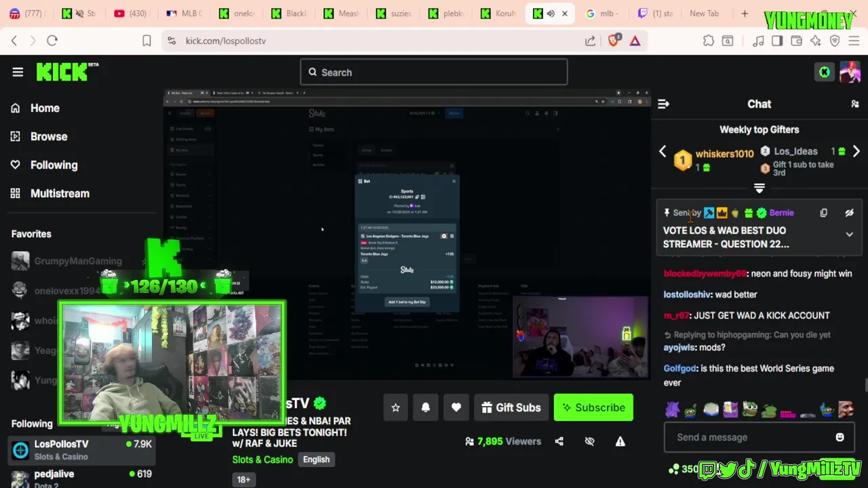The width and height of the screenshot is (868, 488).
Task: Click the English language tag
Action: coord(316,460)
